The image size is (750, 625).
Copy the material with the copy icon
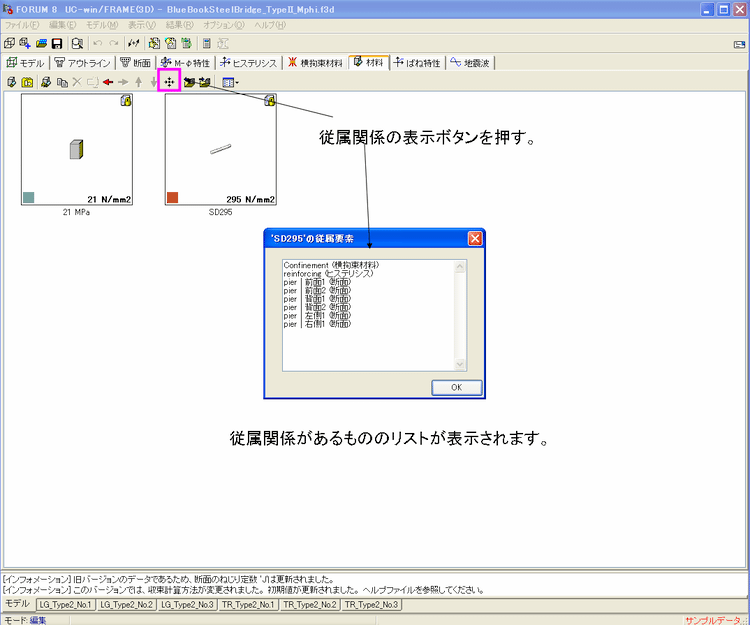click(x=62, y=82)
